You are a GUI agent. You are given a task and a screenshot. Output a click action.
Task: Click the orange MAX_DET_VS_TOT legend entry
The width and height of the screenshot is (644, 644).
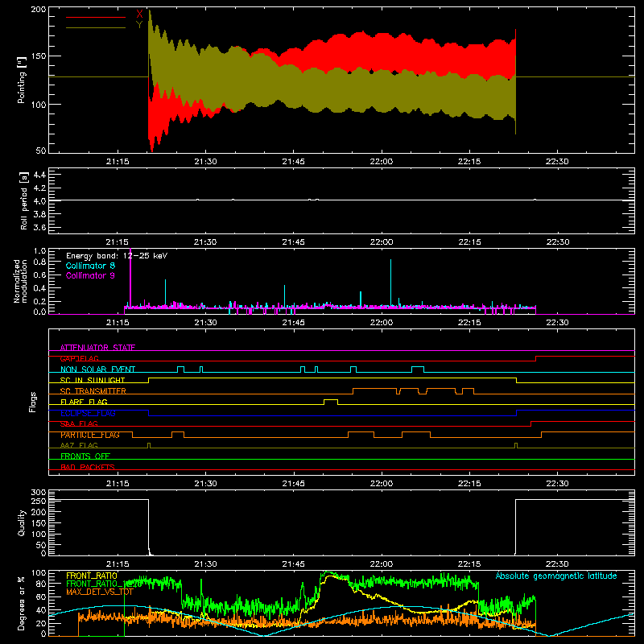click(x=99, y=592)
